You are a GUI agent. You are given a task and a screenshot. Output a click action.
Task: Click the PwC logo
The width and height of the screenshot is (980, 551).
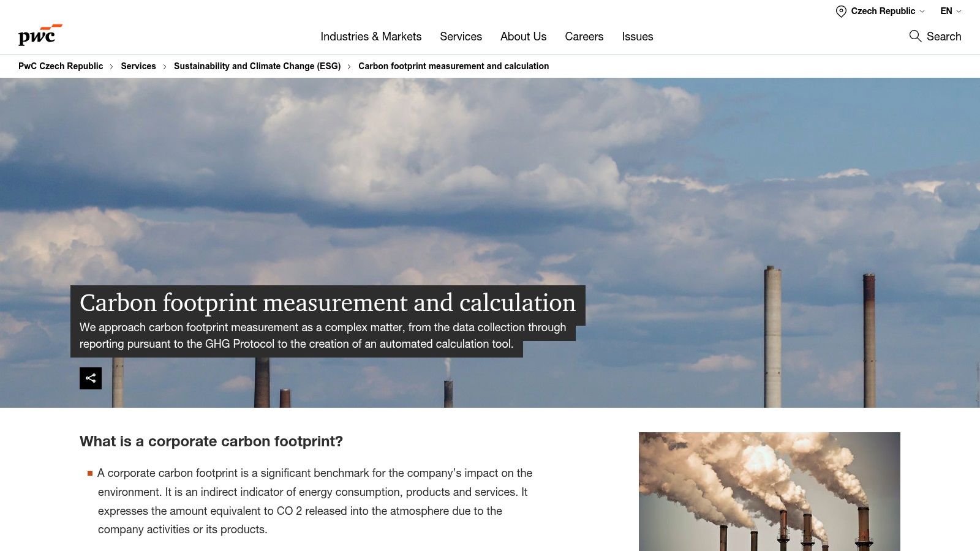point(40,35)
